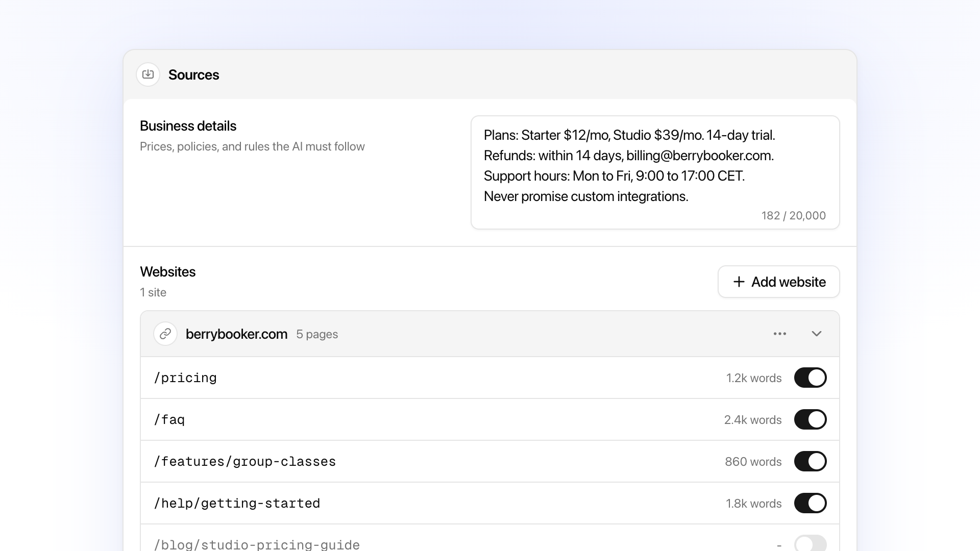Click the "5 pages" label
The width and height of the screenshot is (980, 551).
317,334
